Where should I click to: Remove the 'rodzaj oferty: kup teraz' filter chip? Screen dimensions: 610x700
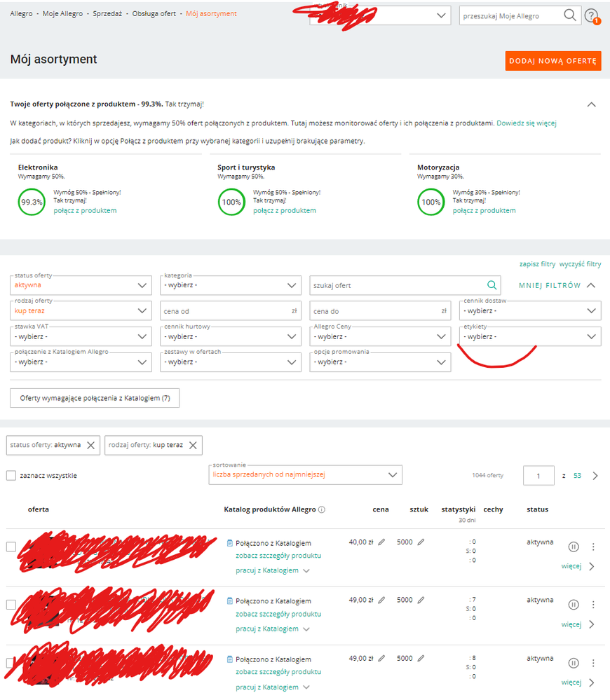(x=193, y=445)
